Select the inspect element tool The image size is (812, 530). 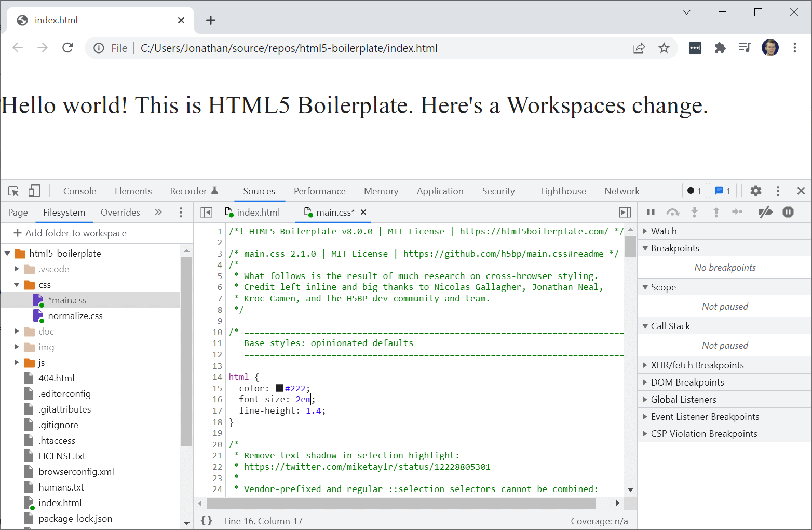tap(13, 191)
